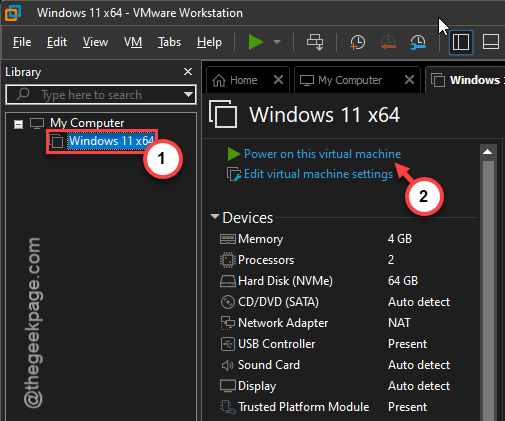Select the Memory device row label
This screenshot has height=421, width=505.
click(260, 239)
